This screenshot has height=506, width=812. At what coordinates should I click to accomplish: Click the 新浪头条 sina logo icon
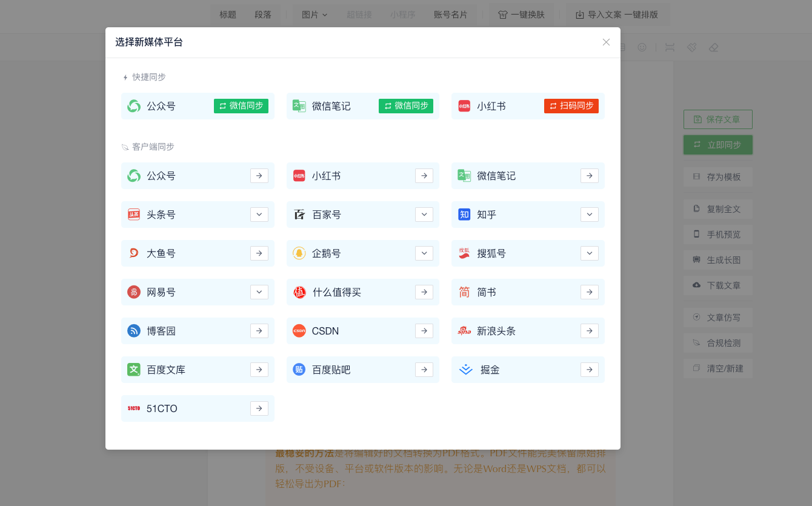[464, 331]
